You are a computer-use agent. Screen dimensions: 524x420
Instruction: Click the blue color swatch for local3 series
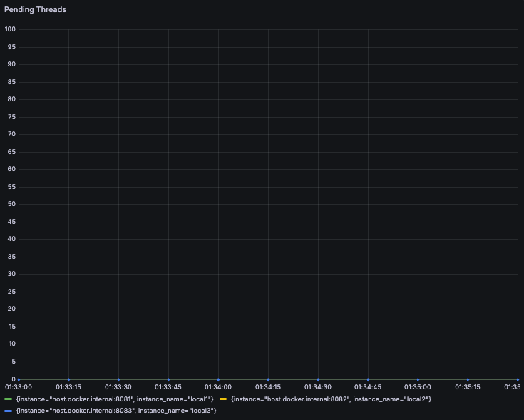coord(8,411)
